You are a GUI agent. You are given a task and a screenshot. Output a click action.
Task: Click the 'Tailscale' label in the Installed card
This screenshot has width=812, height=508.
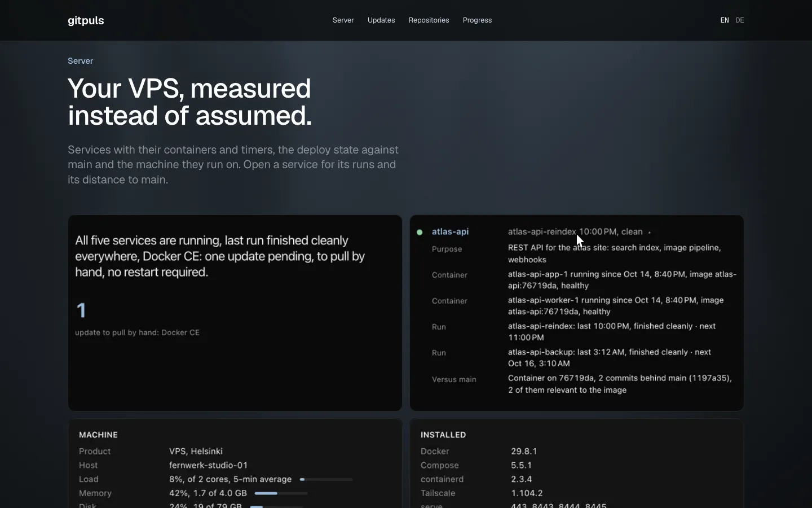click(x=438, y=493)
